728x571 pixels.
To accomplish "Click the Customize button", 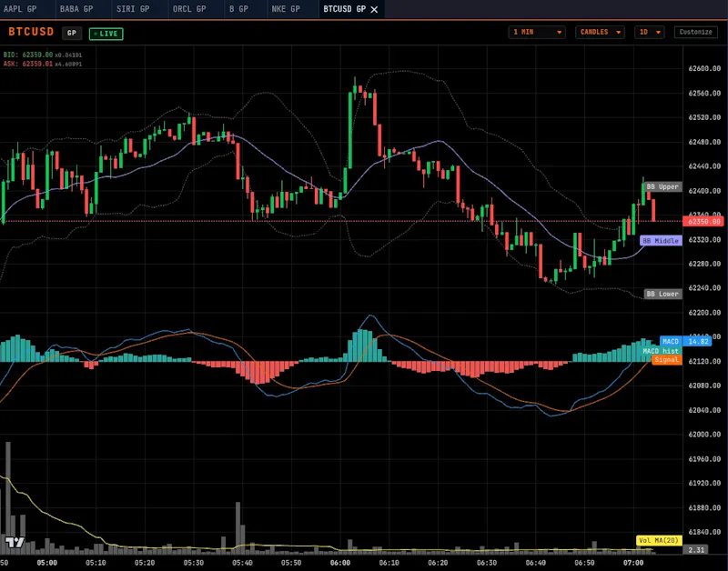I will coord(695,32).
